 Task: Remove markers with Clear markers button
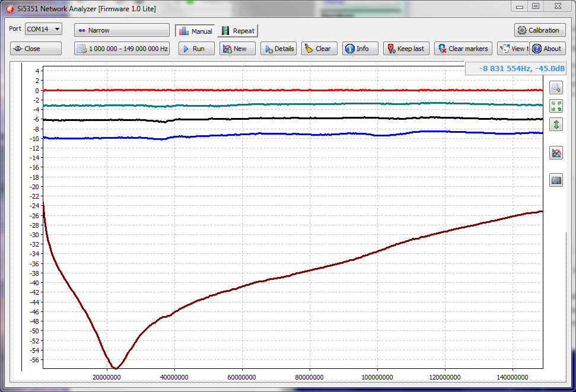tap(463, 49)
